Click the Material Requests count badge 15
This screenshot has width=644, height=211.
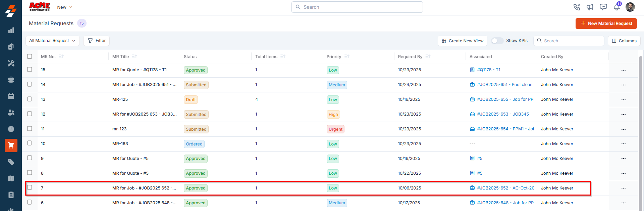pyautogui.click(x=82, y=23)
